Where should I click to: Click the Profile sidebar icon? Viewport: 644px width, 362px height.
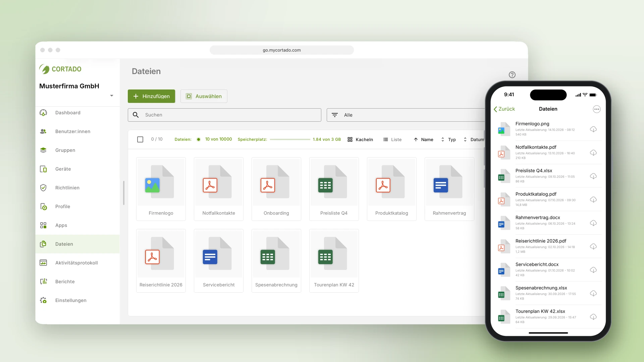coord(43,206)
